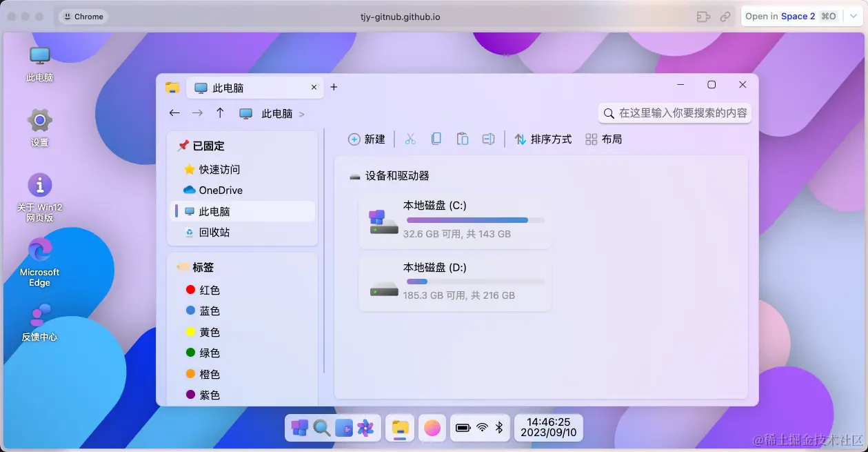Image resolution: width=868 pixels, height=452 pixels.
Task: Click Open in Space 2 button
Action: [x=791, y=17]
